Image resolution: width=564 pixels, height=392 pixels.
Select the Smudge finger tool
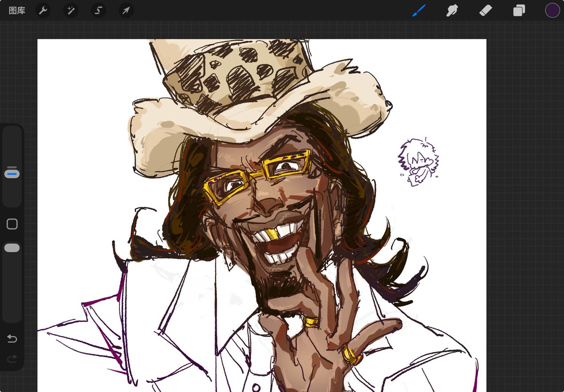tap(452, 10)
